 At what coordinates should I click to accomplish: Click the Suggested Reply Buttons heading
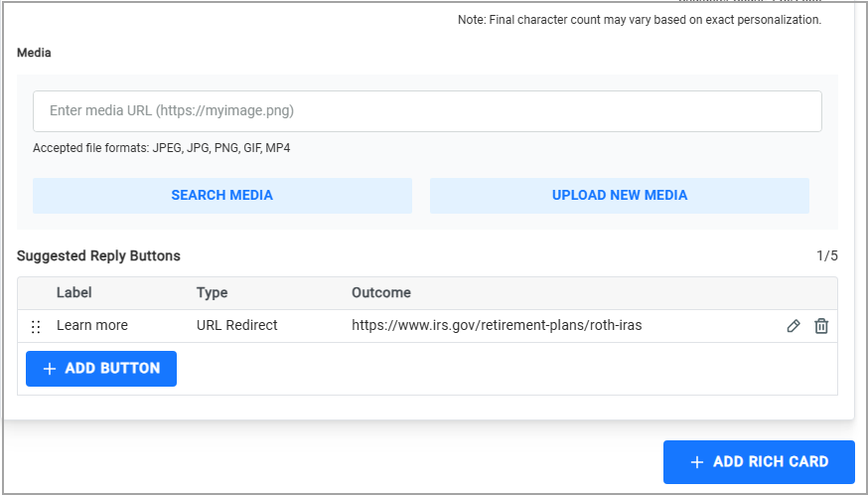click(98, 256)
